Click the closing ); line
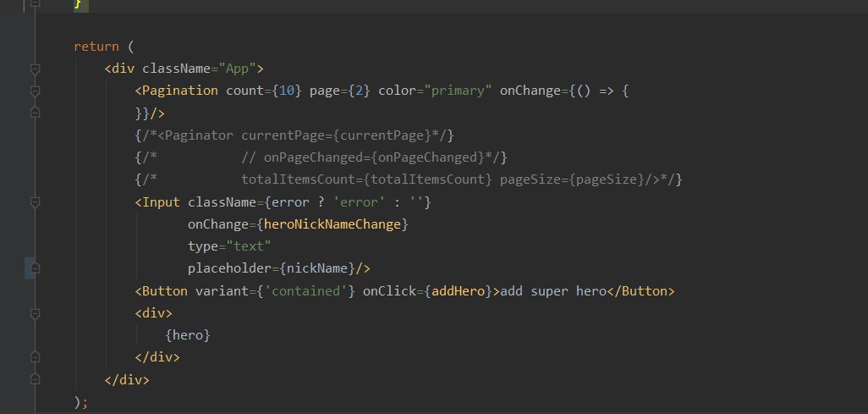Image resolution: width=868 pixels, height=414 pixels. click(81, 402)
